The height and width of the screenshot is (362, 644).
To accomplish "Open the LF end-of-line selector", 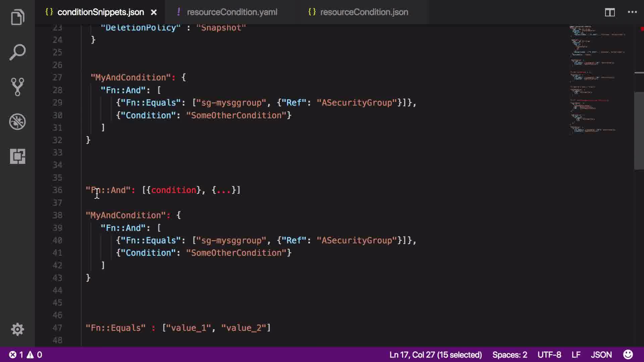I will tap(576, 355).
